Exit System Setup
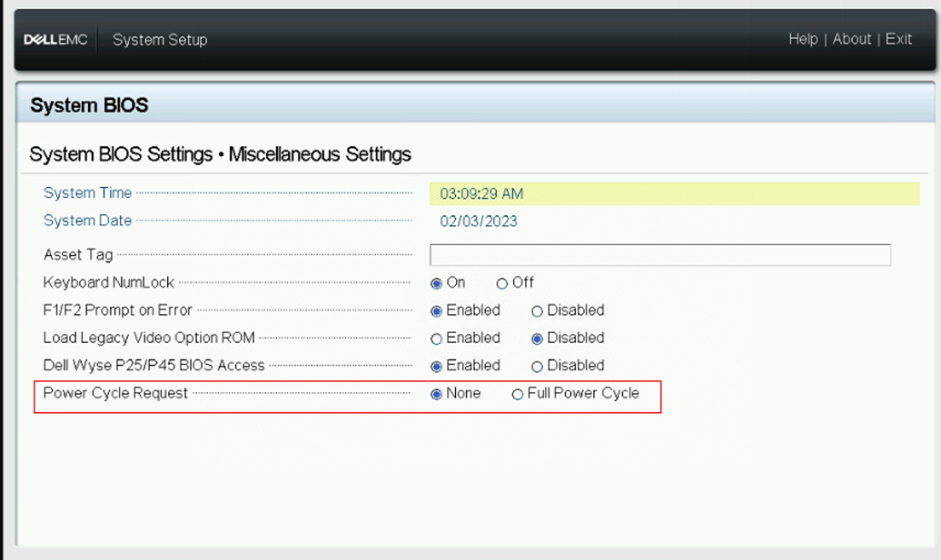Image resolution: width=941 pixels, height=560 pixels. pos(898,39)
